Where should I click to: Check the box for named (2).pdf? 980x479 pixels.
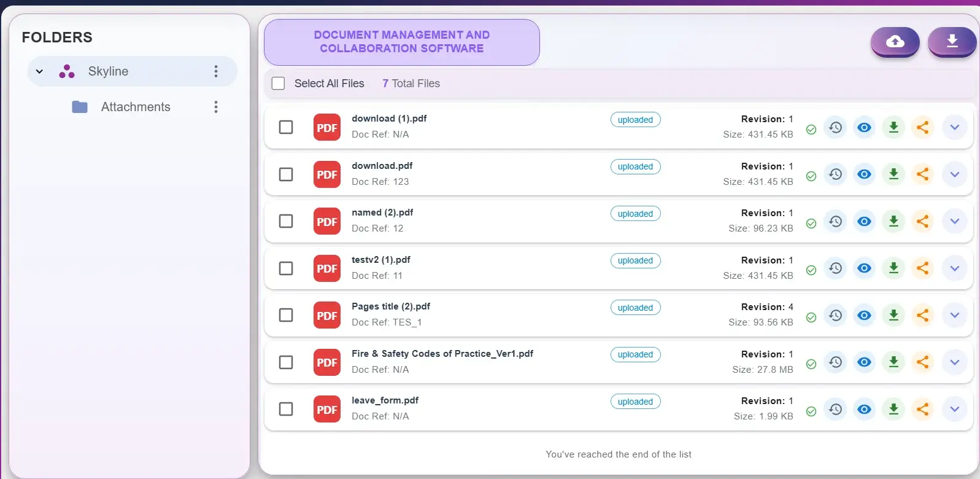(x=286, y=221)
